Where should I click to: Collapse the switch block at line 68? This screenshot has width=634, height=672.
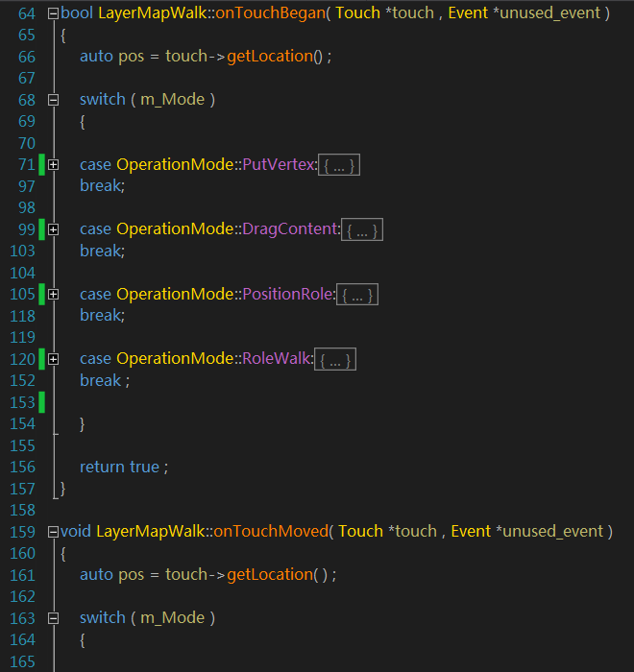pyautogui.click(x=53, y=100)
